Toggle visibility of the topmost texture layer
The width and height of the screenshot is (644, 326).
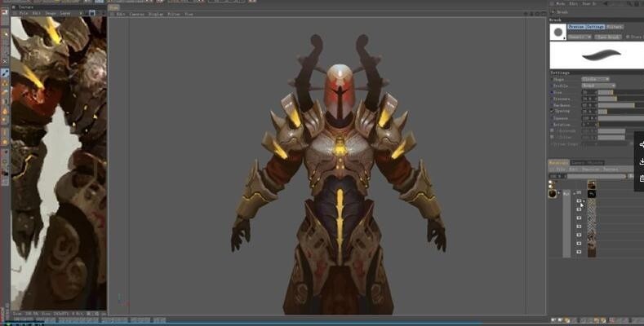579,201
